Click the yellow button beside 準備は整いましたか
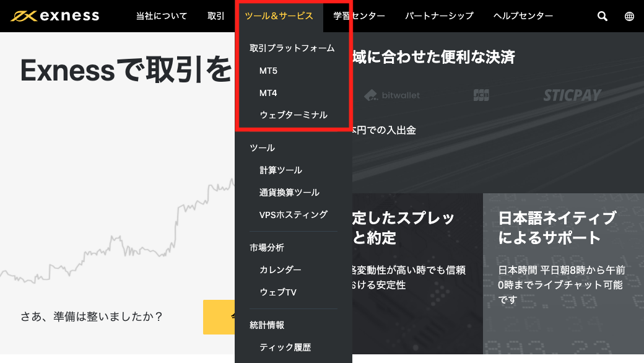This screenshot has width=644, height=363. (x=219, y=317)
